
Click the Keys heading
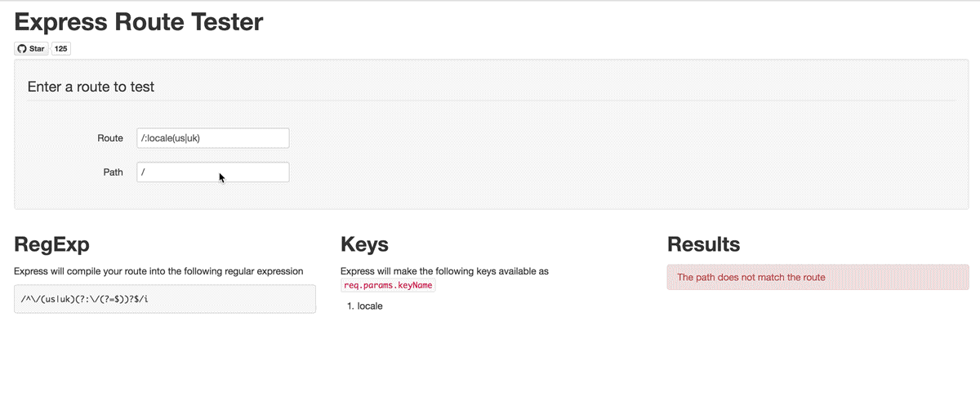pos(364,244)
